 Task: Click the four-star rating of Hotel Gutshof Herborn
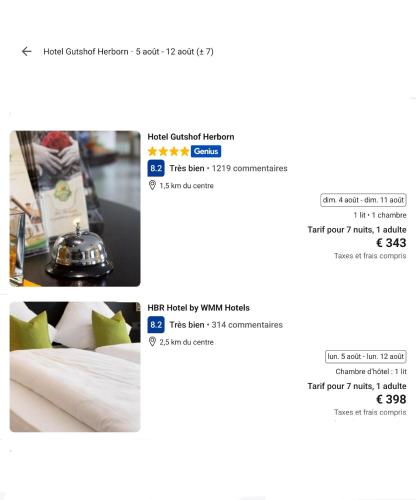169,151
